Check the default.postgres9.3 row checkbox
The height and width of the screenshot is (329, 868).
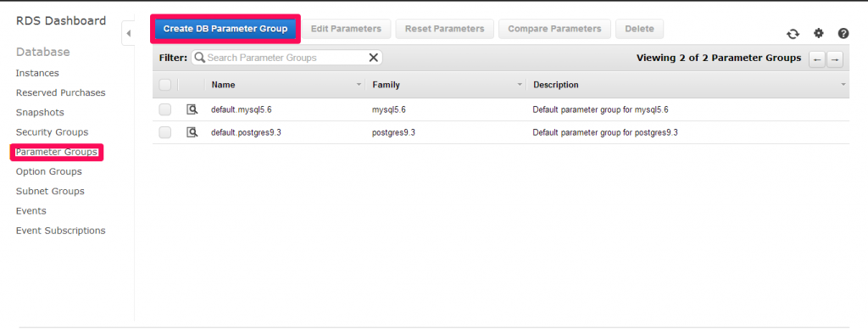pos(165,132)
